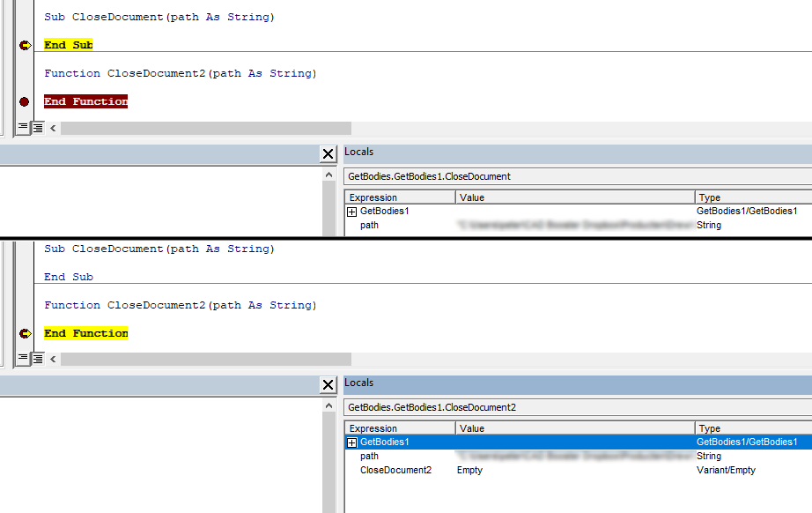The width and height of the screenshot is (812, 513).
Task: Switch to Procedure View in the lower code pane
Action: [23, 359]
